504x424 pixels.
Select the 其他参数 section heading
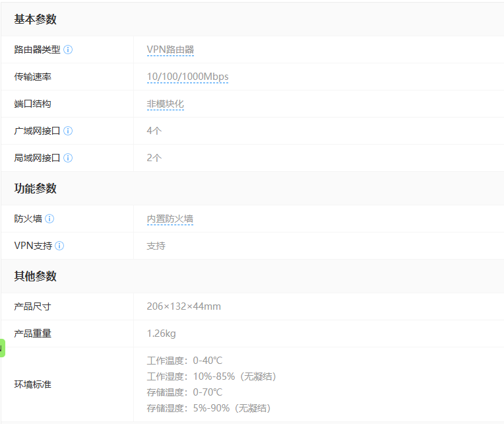click(x=36, y=276)
